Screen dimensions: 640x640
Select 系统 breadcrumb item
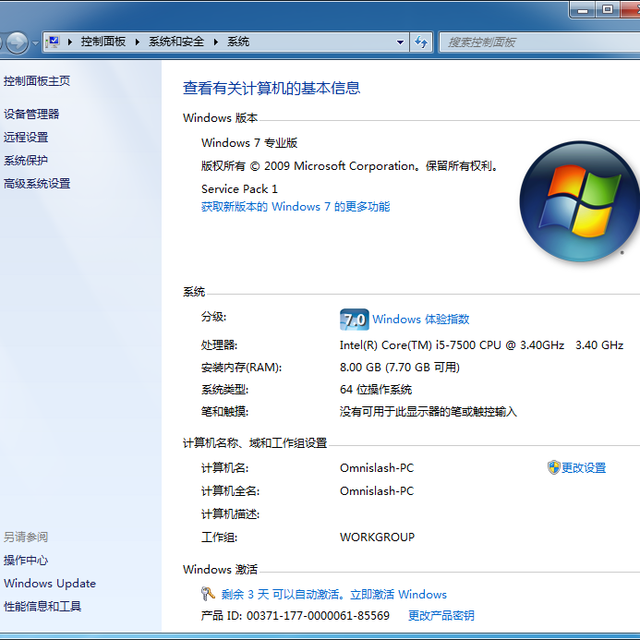238,42
